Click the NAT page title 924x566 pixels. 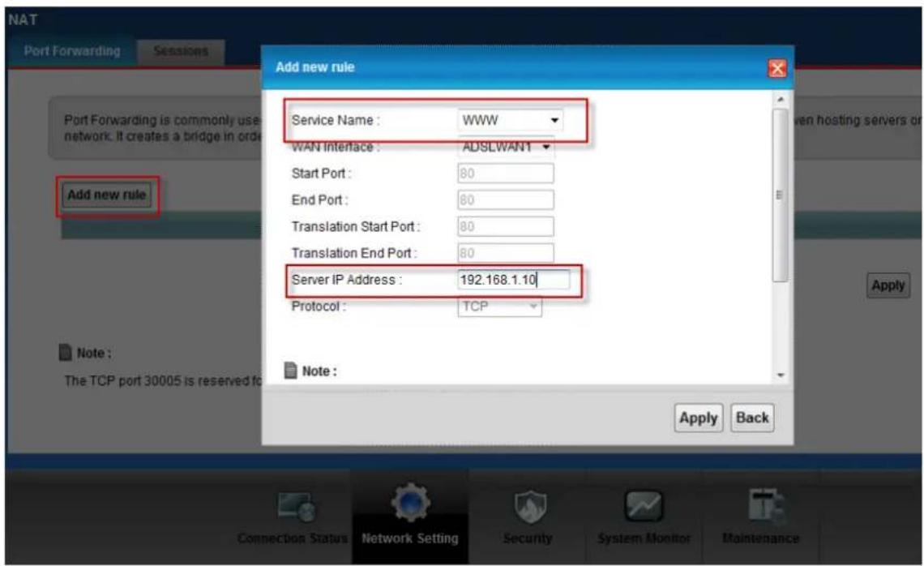point(23,19)
